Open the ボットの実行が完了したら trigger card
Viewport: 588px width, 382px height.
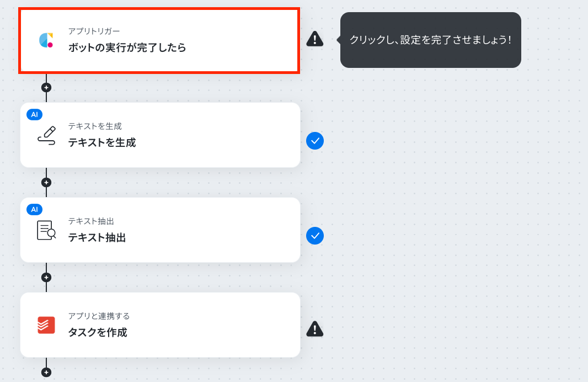click(x=159, y=40)
